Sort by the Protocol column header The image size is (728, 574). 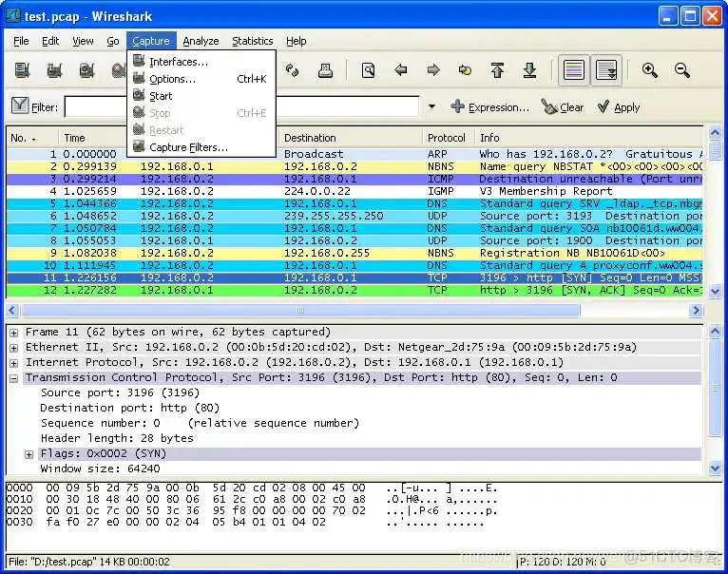448,138
